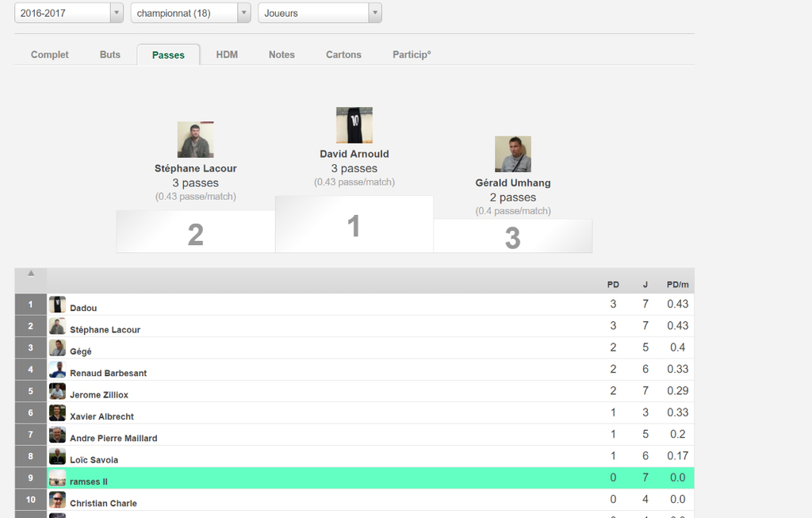Click Stéphane Lacour's podium photo

(195, 140)
